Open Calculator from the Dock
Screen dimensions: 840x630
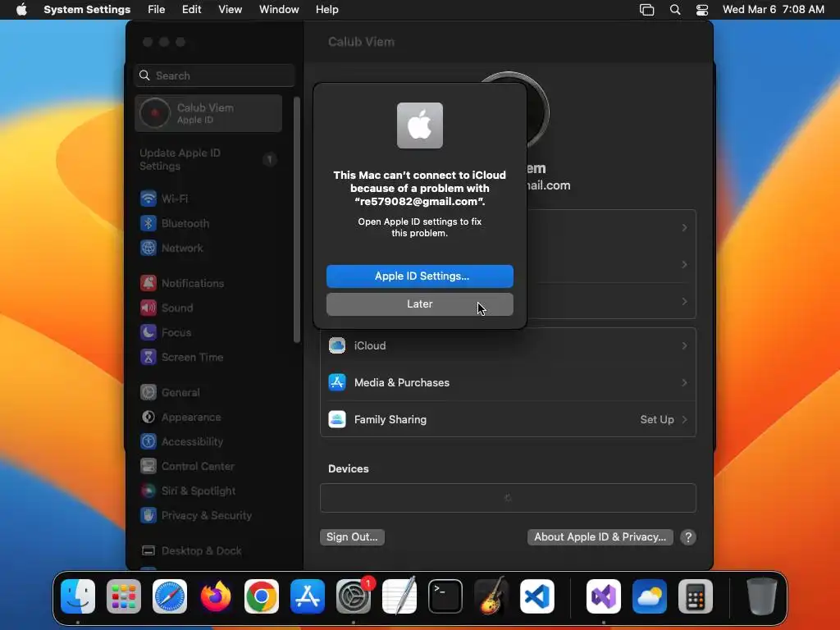[696, 596]
